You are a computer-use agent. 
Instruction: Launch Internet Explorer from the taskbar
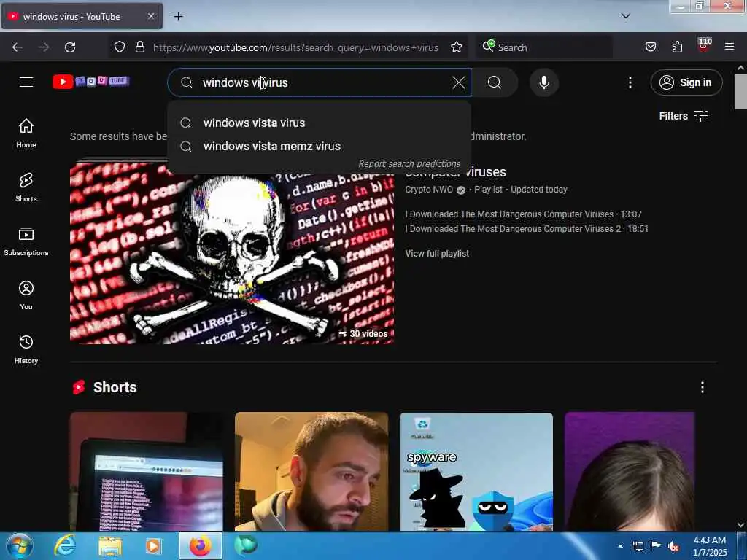[65, 545]
